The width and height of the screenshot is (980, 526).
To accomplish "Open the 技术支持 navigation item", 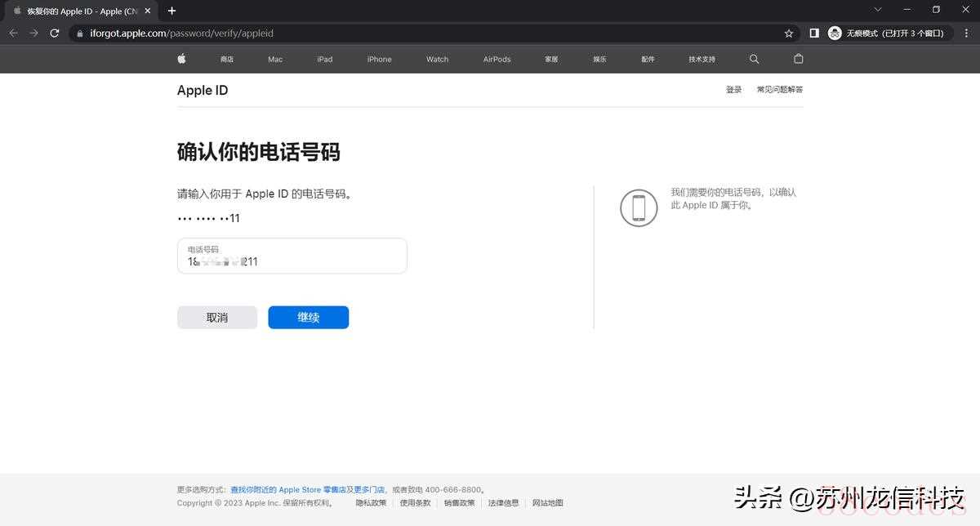I will click(x=702, y=60).
